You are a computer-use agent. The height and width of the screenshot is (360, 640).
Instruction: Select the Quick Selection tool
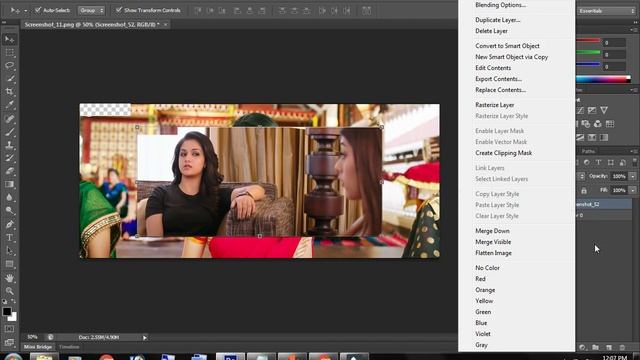[x=9, y=78]
